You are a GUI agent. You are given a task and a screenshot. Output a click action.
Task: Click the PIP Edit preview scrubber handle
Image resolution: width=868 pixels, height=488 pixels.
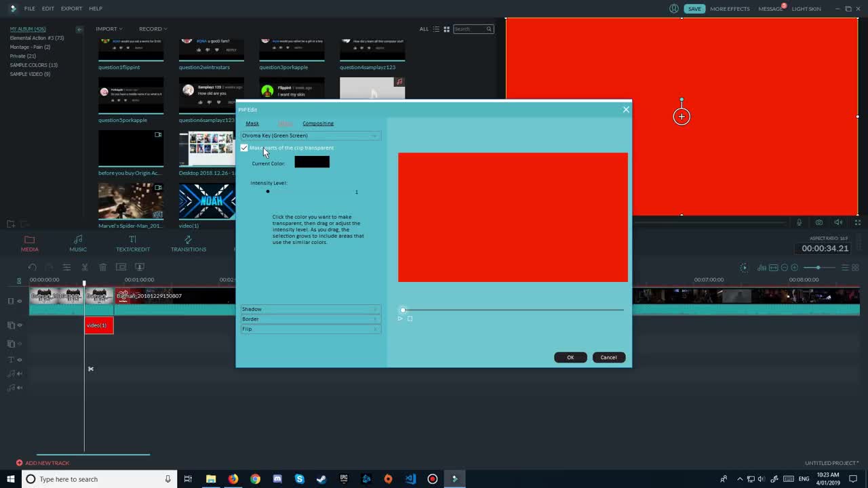coord(403,310)
